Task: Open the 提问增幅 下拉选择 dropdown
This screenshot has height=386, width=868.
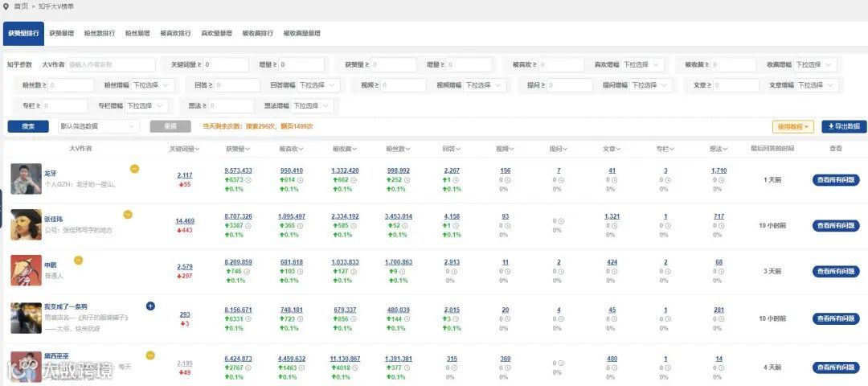Action: coord(652,85)
